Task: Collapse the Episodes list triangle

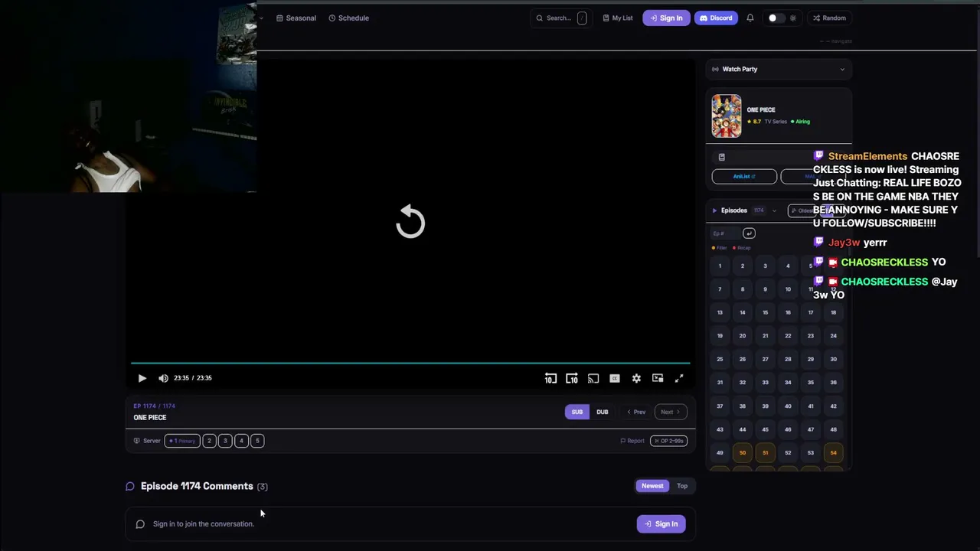Action: pyautogui.click(x=714, y=210)
